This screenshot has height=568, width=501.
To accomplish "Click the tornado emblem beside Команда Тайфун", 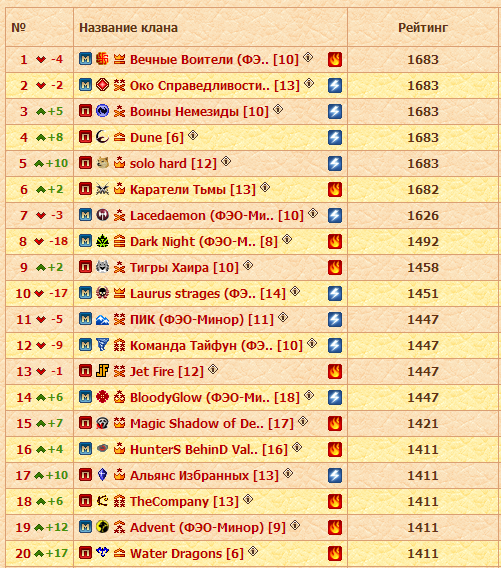I will [x=103, y=344].
